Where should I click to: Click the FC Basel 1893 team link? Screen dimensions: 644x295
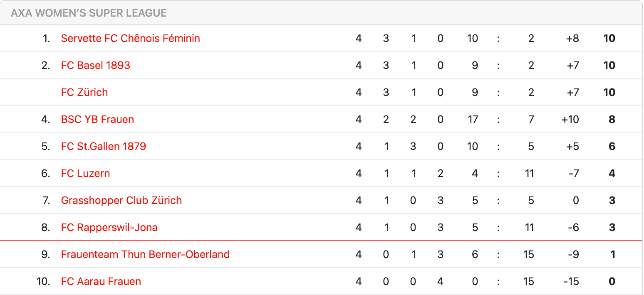tap(95, 65)
